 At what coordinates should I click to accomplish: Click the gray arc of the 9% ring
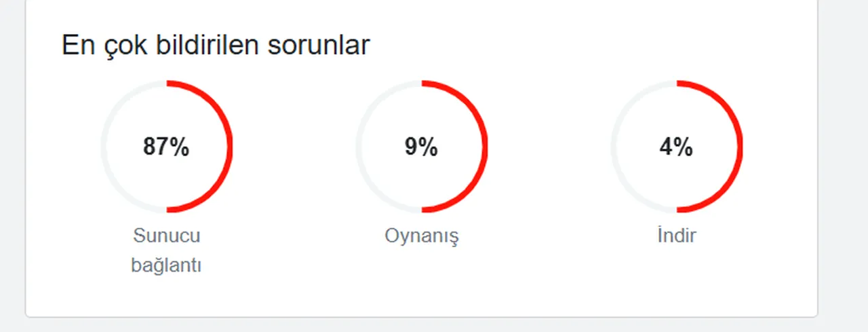tap(359, 147)
